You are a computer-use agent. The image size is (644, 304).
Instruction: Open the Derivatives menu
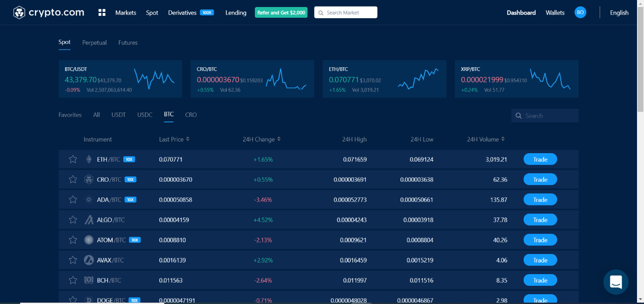click(182, 13)
